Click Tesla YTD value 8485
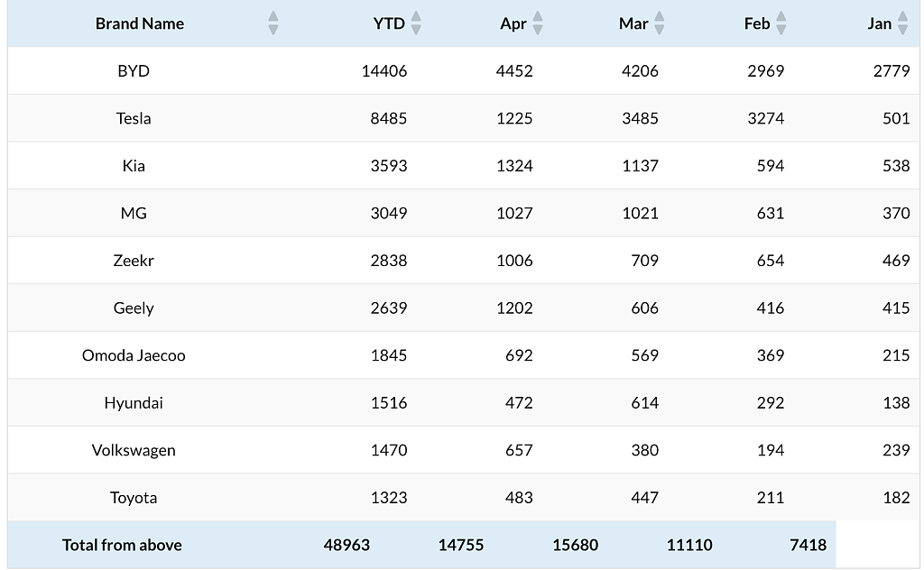The width and height of the screenshot is (924, 570). 389,118
